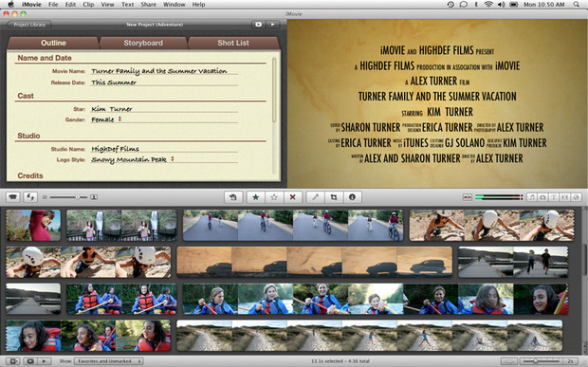Image resolution: width=588 pixels, height=367 pixels.
Task: Unmark selection (hollow star)
Action: pos(274,197)
